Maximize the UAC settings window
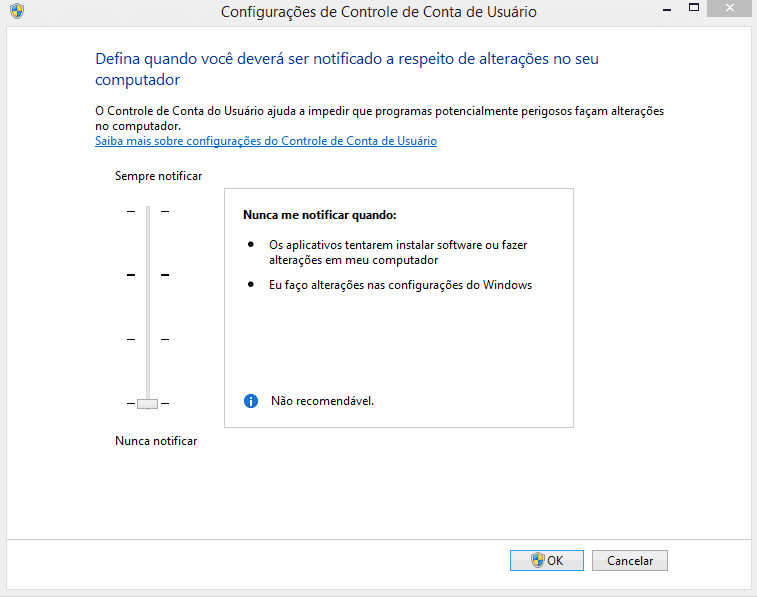The image size is (757, 597). tap(694, 8)
